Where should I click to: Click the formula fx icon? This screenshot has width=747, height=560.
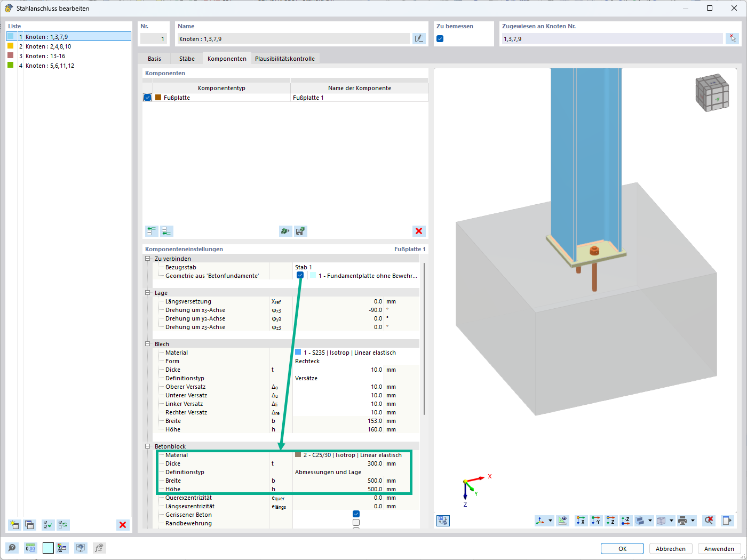click(99, 548)
